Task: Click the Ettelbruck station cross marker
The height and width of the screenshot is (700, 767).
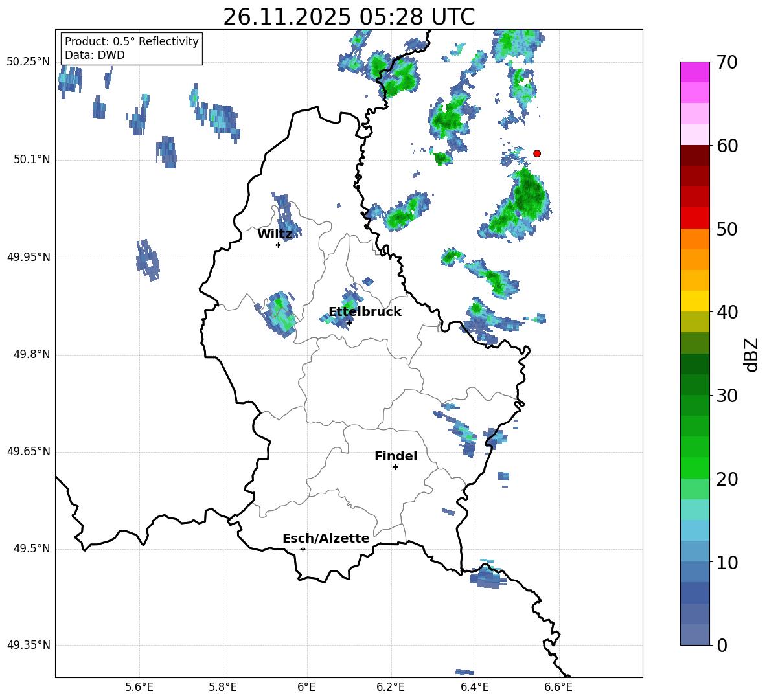Action: [349, 322]
